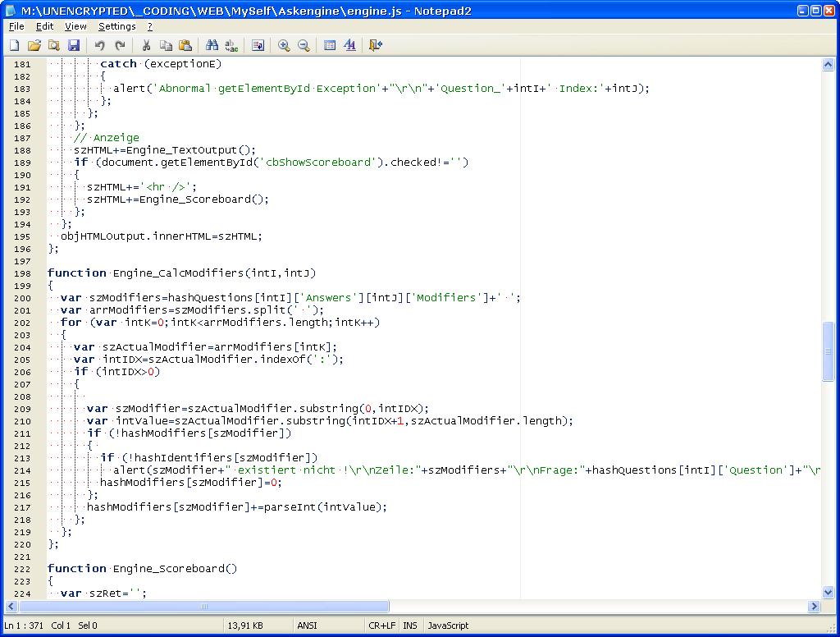Click the horizontal scrollbar left arrow
Viewport: 840px width, 637px height.
pos(11,607)
